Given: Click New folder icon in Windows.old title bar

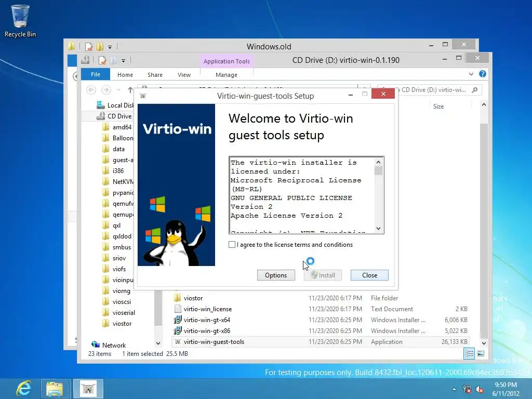Looking at the screenshot, I should (x=100, y=46).
